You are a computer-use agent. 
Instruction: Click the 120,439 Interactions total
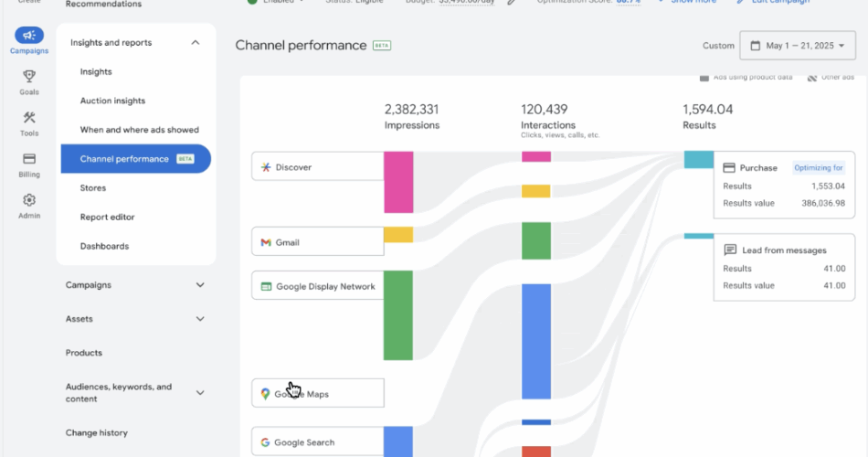(545, 110)
